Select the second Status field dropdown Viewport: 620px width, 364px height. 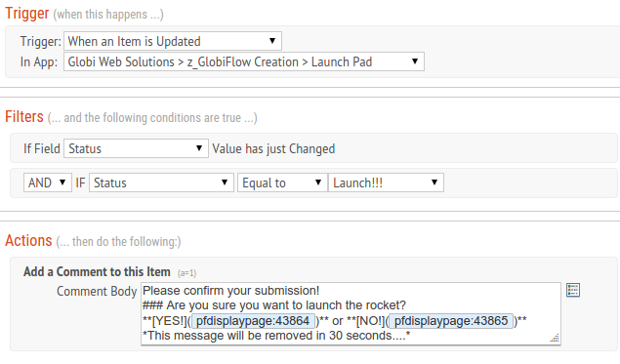(x=161, y=182)
